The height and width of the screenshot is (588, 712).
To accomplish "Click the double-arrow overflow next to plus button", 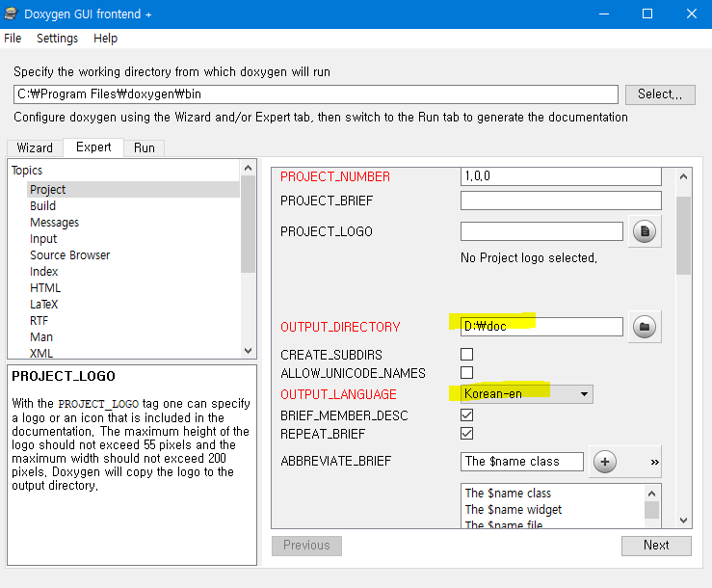I will click(654, 462).
